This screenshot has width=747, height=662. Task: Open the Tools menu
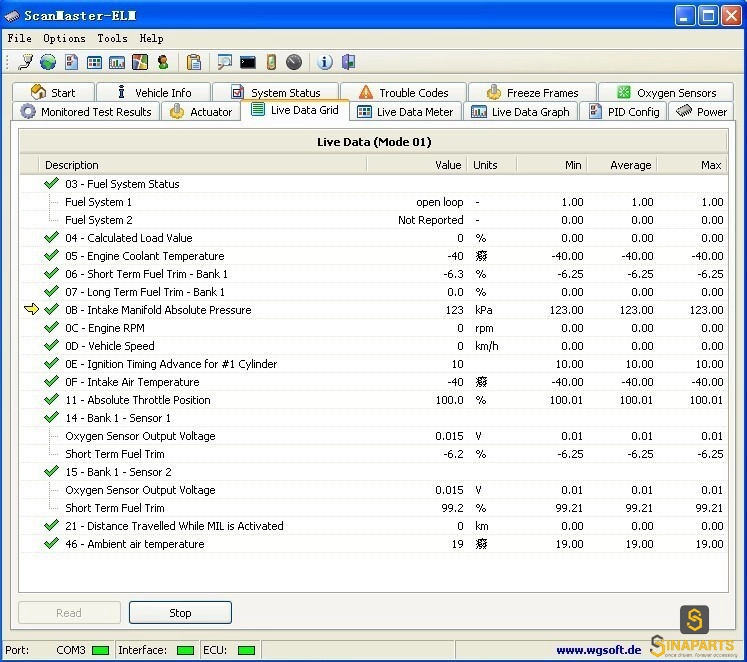(x=112, y=39)
